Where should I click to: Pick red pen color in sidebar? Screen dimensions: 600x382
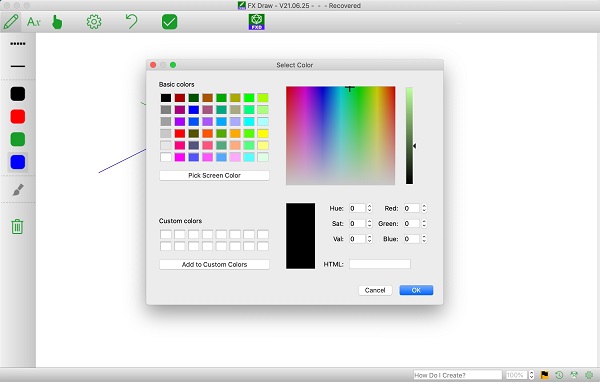tap(18, 116)
